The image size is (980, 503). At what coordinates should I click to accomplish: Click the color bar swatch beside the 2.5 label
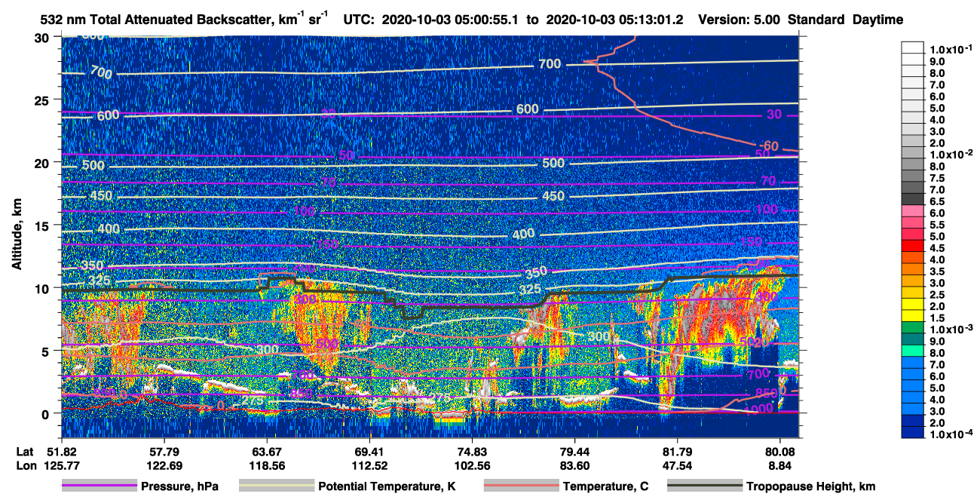click(x=913, y=294)
